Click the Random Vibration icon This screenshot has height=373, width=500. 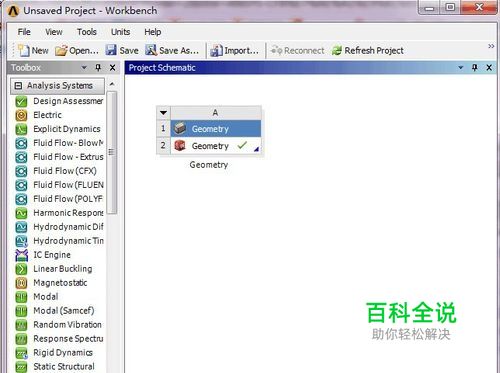(x=21, y=325)
